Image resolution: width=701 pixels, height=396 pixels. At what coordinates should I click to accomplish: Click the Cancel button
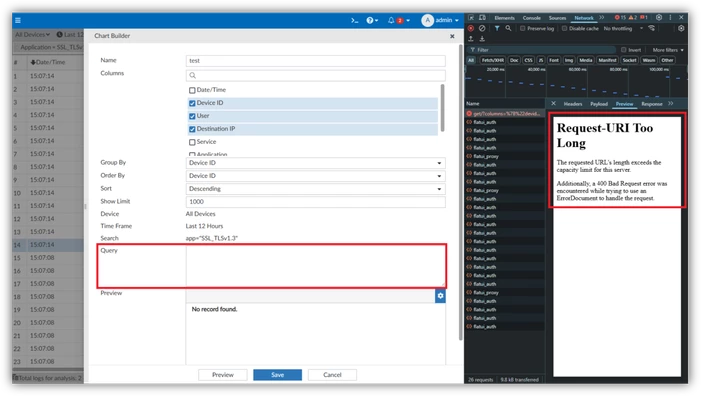click(332, 375)
